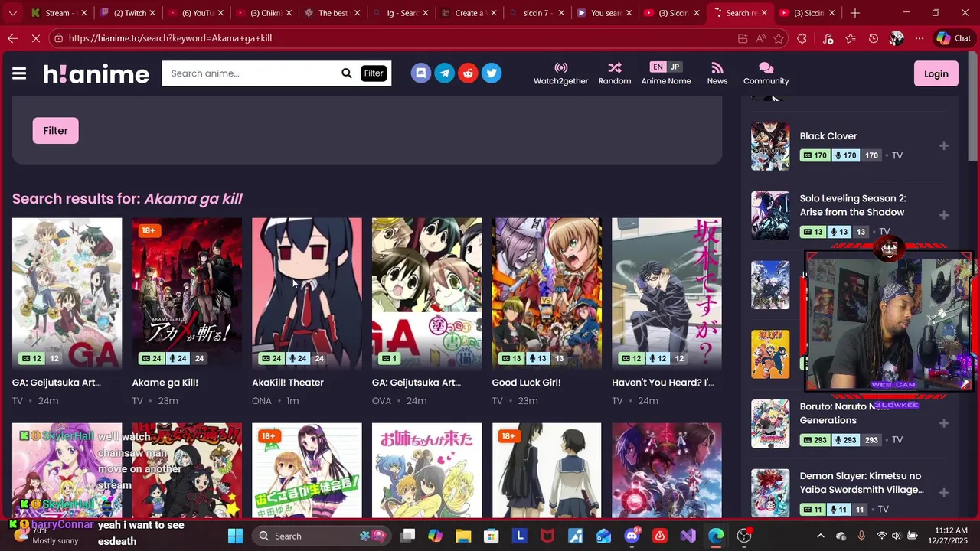Image resolution: width=980 pixels, height=551 pixels.
Task: Open browser history
Action: [874, 38]
